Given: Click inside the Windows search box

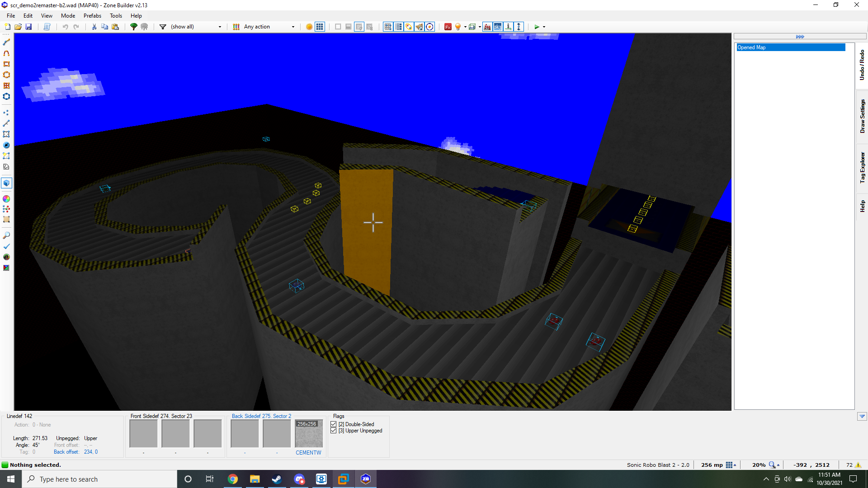Looking at the screenshot, I should point(99,479).
